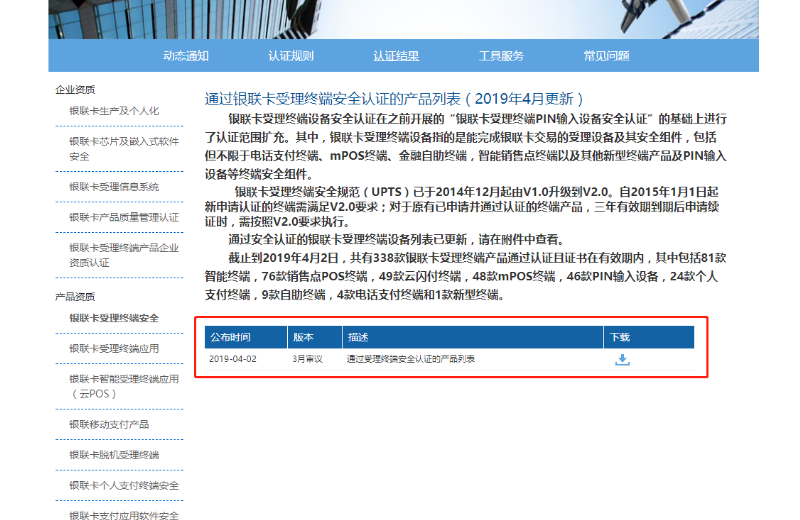This screenshot has height=520, width=800.
Task: Click the banner image at page top
Action: point(404,19)
